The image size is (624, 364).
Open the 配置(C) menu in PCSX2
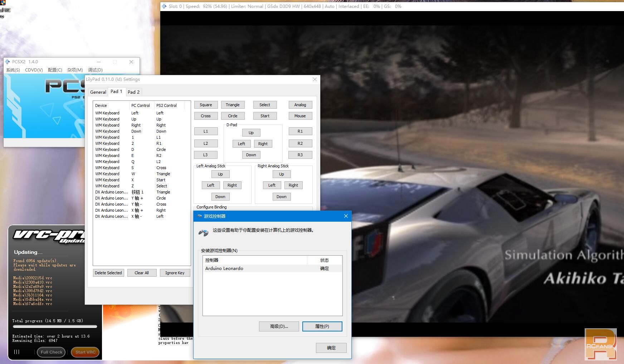pyautogui.click(x=55, y=70)
